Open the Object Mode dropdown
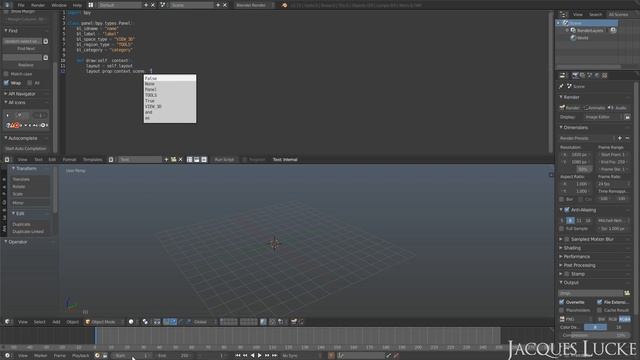 pyautogui.click(x=104, y=322)
